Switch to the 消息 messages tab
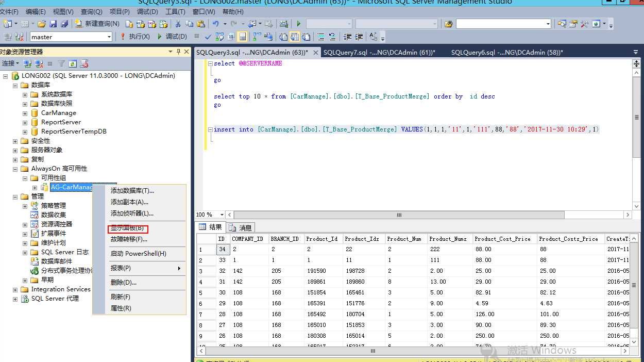This screenshot has height=362, width=644. pos(241,227)
